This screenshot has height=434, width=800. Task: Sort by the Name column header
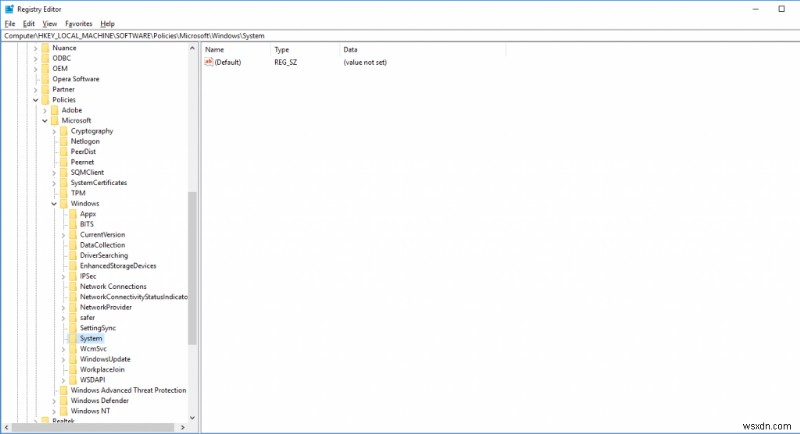(236, 49)
